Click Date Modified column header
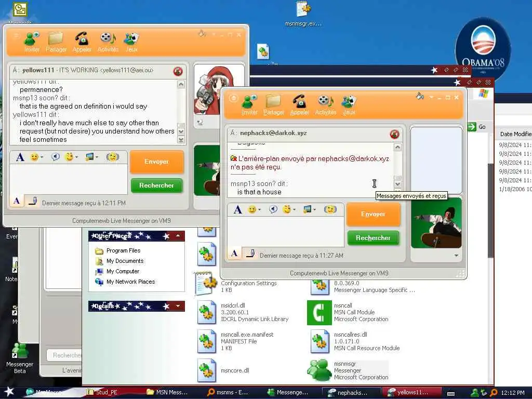Screen dimensions: 532x399 pos(515,134)
